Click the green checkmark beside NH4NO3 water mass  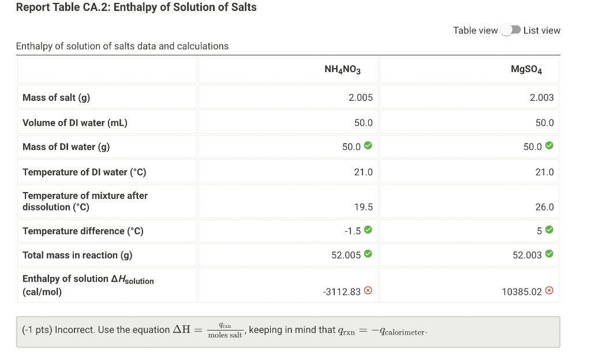pos(369,147)
